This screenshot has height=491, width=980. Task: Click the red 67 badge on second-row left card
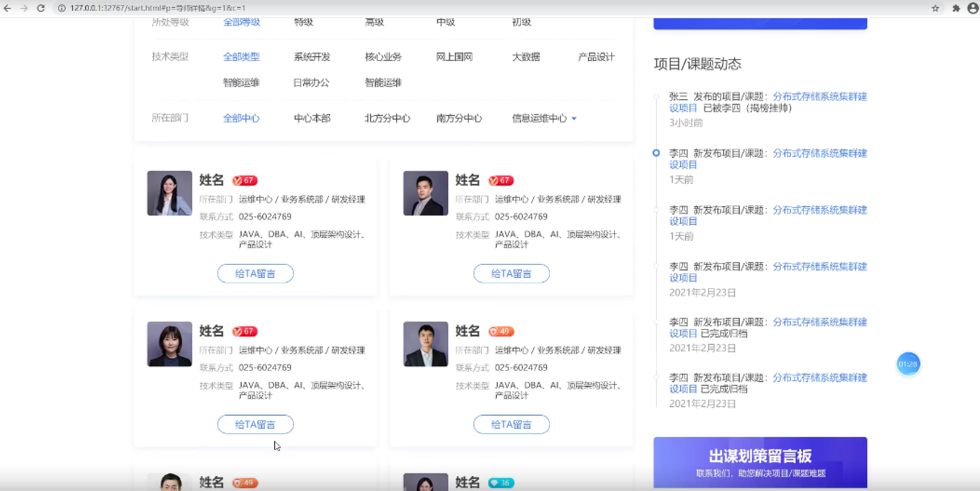244,331
